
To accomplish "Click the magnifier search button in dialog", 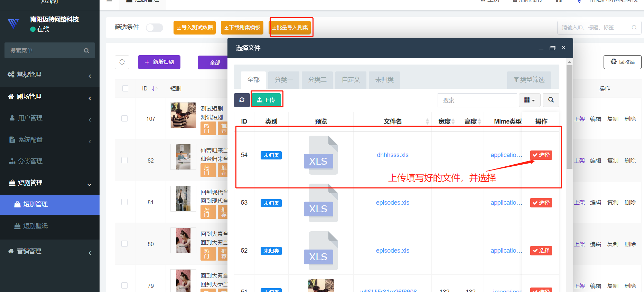I will (x=551, y=100).
